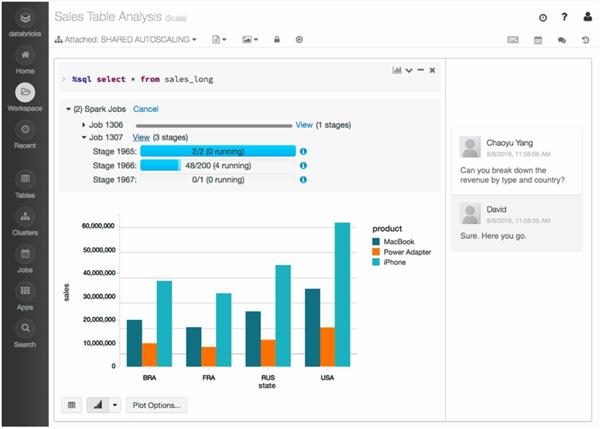
Task: Click Job 1306 progress bar
Action: (x=214, y=126)
